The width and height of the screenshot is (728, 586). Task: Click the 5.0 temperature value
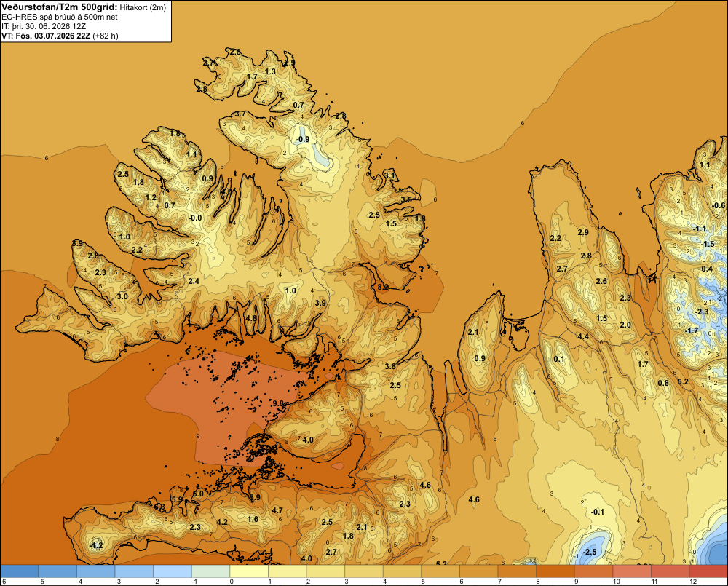(x=198, y=494)
